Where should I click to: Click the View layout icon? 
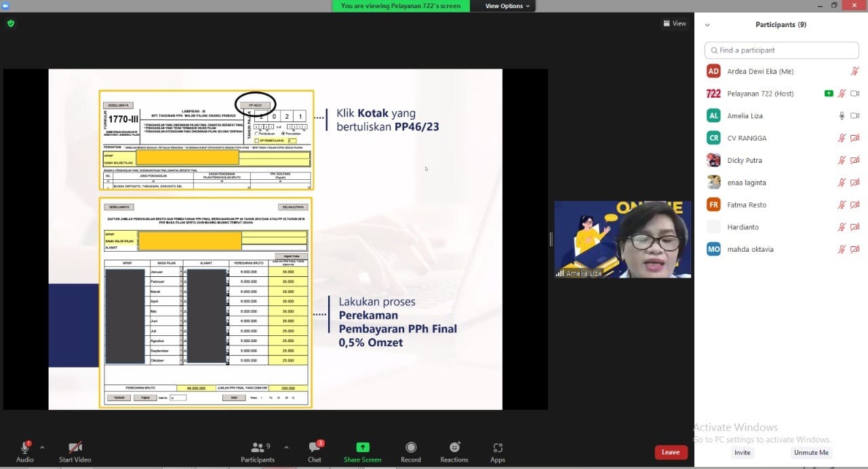tap(675, 24)
